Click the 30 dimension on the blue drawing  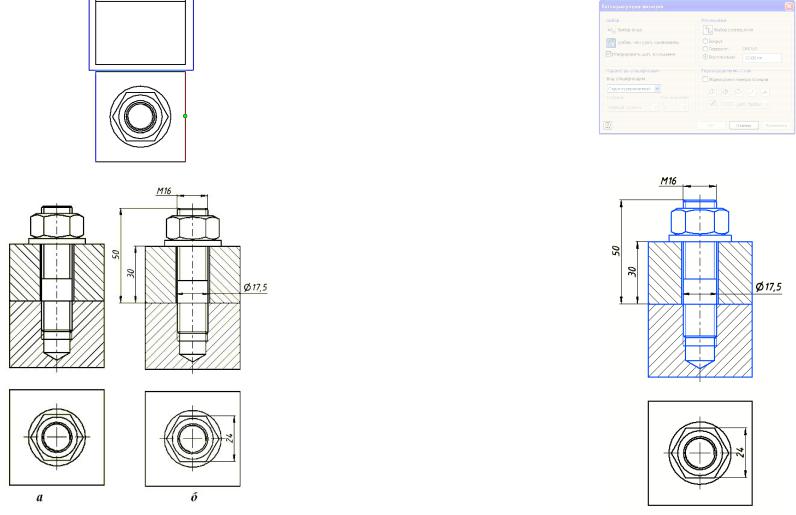pos(632,271)
